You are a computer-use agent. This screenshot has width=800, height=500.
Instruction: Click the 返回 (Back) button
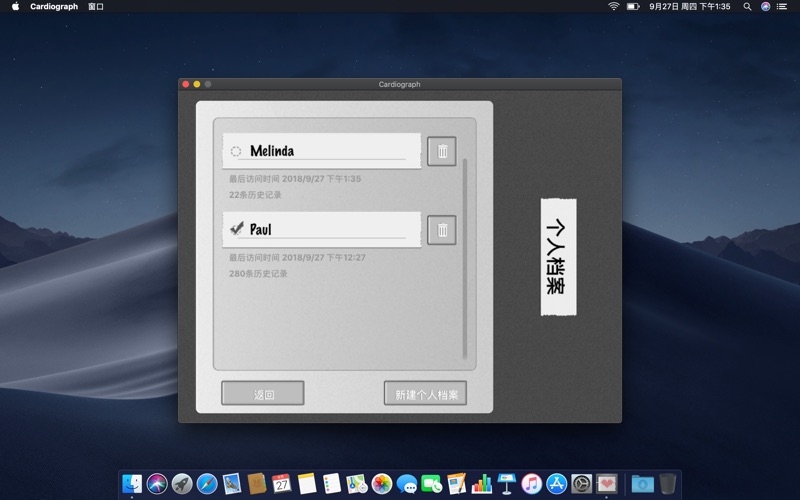click(x=263, y=394)
